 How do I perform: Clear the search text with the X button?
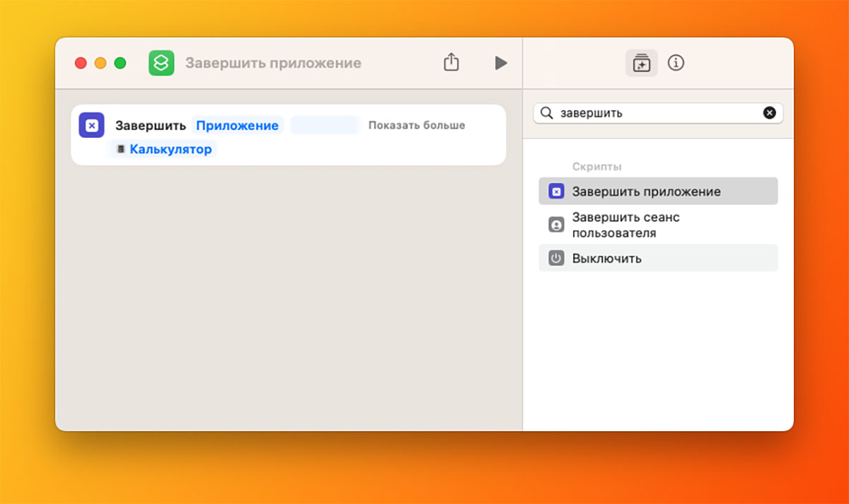[x=769, y=113]
